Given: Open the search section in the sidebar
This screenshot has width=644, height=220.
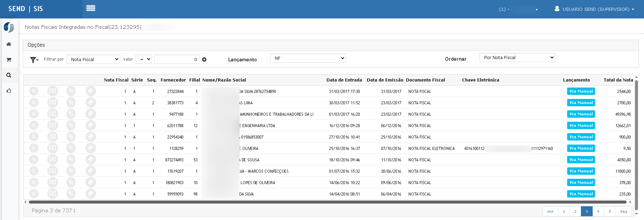Looking at the screenshot, I should (x=9, y=75).
